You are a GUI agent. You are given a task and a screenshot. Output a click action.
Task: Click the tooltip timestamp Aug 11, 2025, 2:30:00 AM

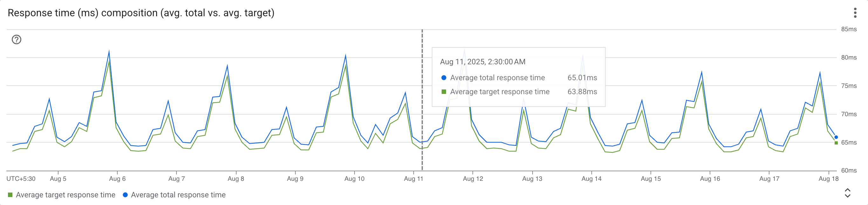483,62
